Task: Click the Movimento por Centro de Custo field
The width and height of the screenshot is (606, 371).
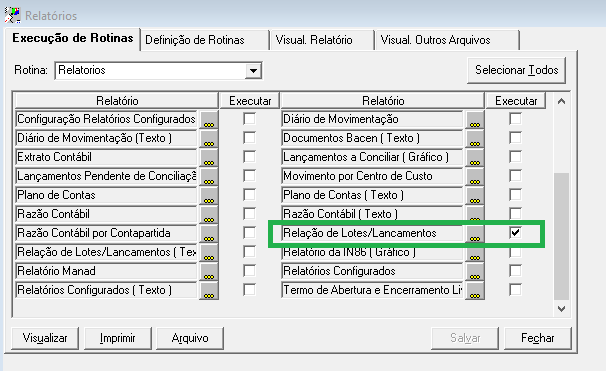Action: [372, 176]
